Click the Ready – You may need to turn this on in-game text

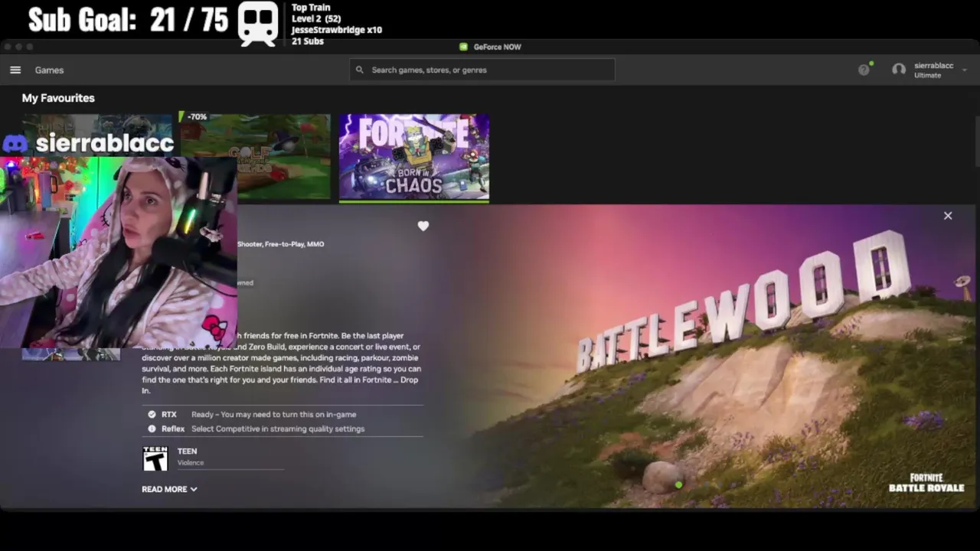[x=273, y=414]
